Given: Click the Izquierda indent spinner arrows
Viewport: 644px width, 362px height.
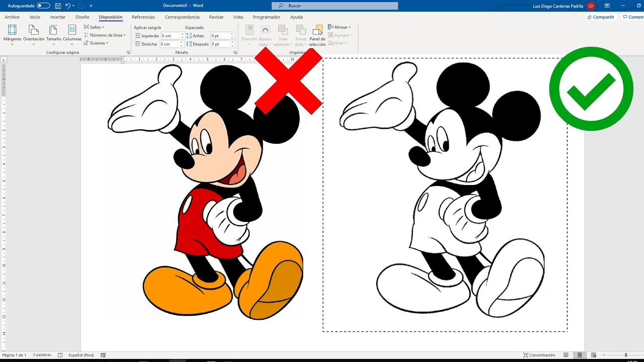Looking at the screenshot, I should pos(182,36).
